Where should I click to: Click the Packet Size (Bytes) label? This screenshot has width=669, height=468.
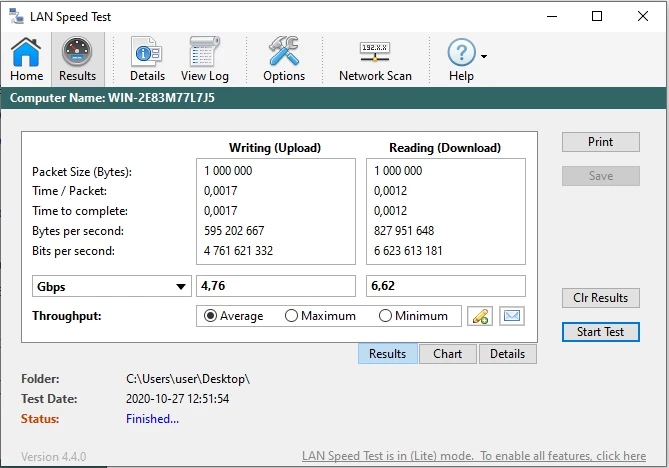82,172
